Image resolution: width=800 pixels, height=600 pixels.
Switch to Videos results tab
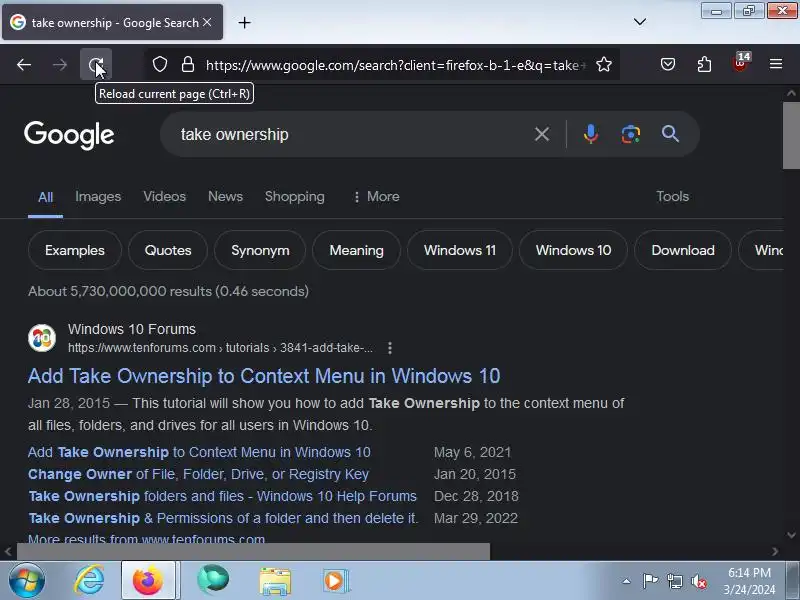click(164, 196)
